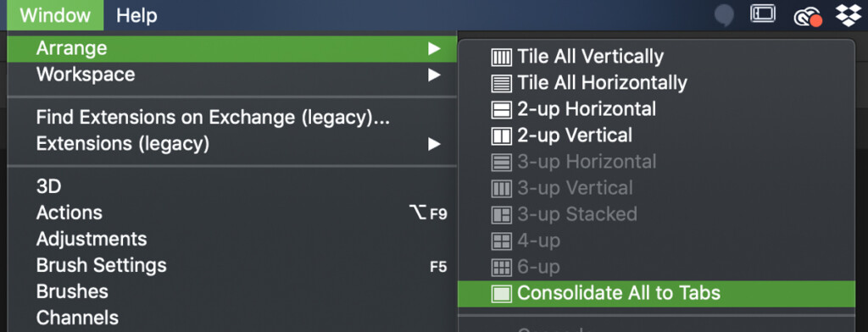Click the Tile All Horizontally icon
The height and width of the screenshot is (332, 868).
pos(501,84)
